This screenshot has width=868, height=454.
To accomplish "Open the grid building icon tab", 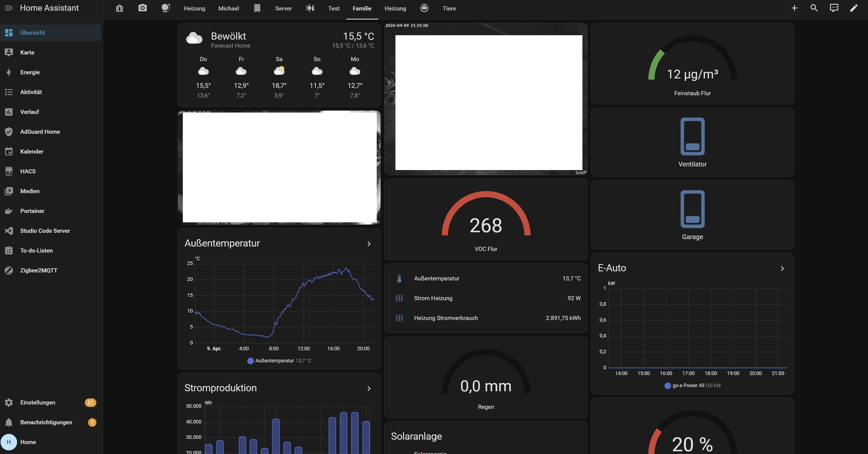I will [x=257, y=8].
